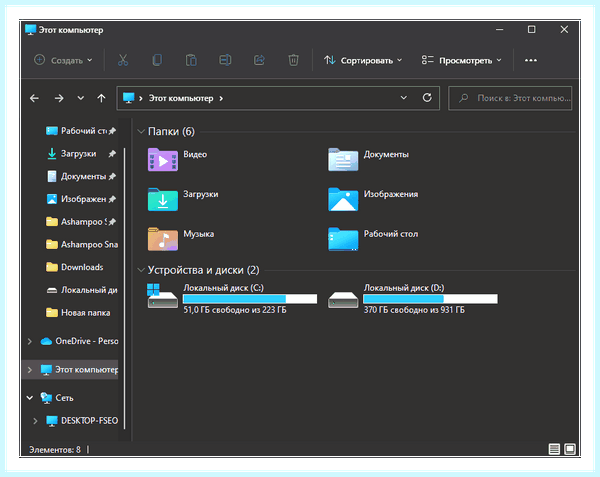Select Изображения in quick access sidebar
600x477 pixels.
(x=81, y=199)
